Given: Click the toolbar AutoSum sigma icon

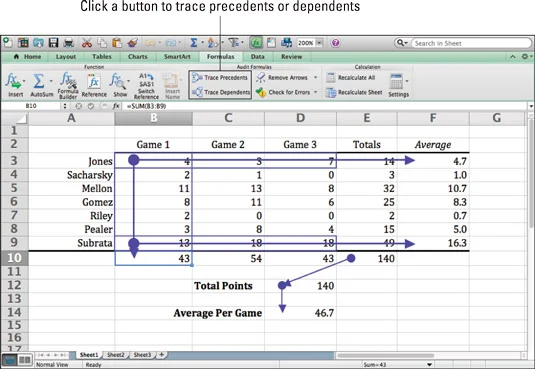Looking at the screenshot, I should [x=193, y=43].
